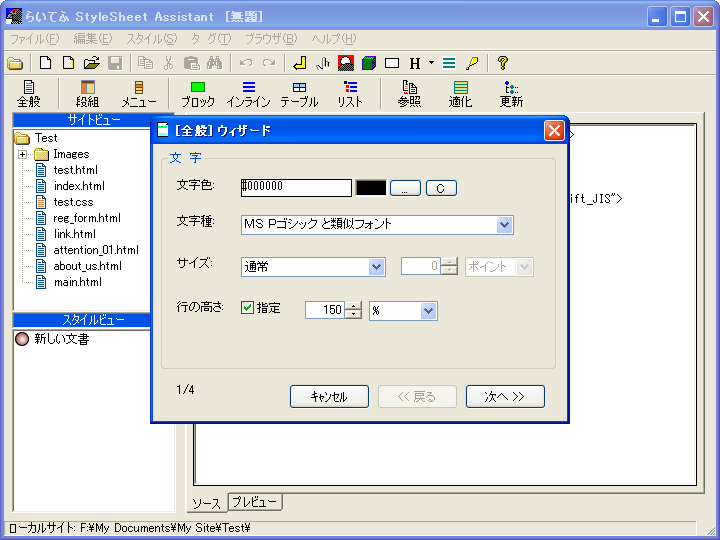Click the 参照 toolbar button
Viewport: 720px width, 540px height.
pos(409,94)
